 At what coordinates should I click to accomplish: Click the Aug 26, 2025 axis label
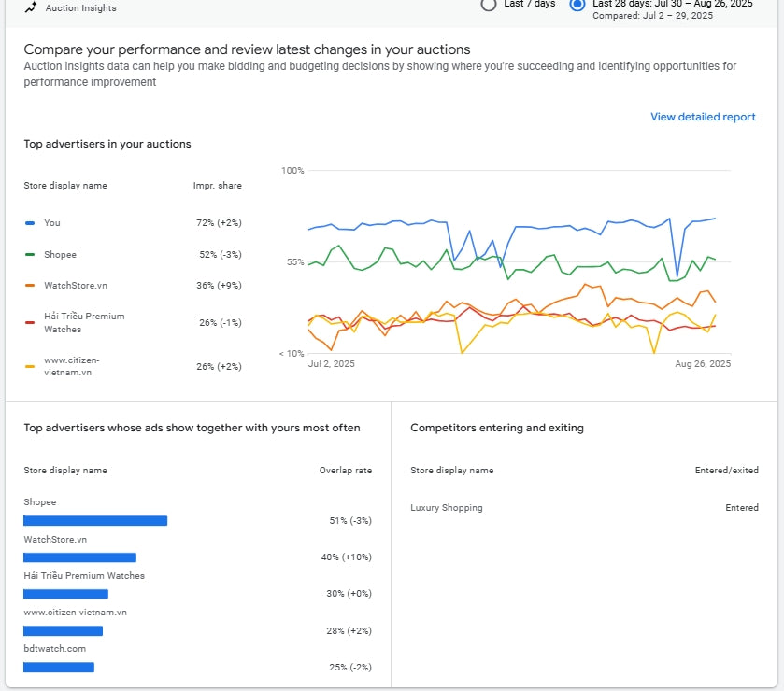point(703,364)
